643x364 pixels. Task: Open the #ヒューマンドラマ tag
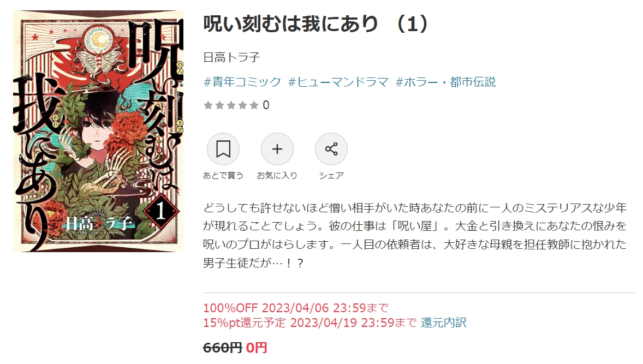[338, 82]
